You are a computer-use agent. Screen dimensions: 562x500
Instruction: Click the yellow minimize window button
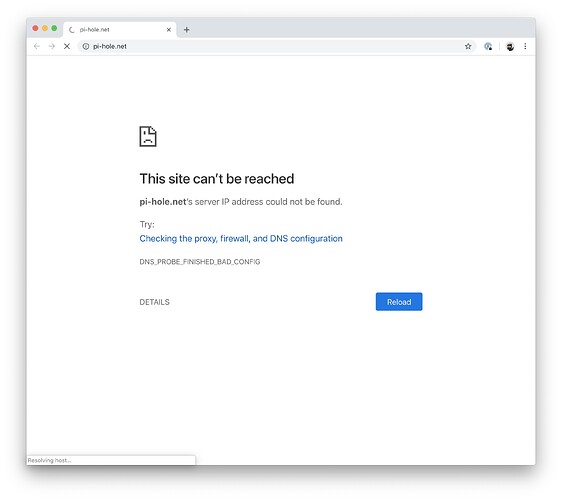tap(45, 28)
